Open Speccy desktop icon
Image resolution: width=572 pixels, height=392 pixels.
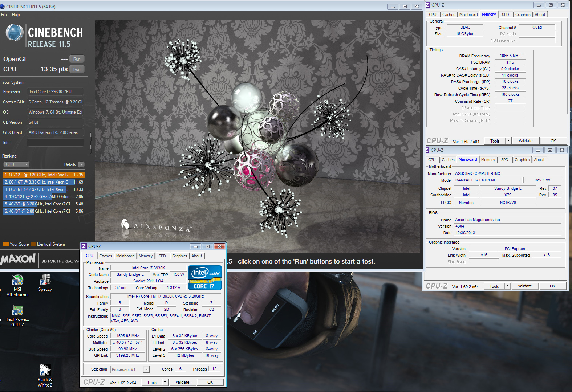pyautogui.click(x=45, y=283)
